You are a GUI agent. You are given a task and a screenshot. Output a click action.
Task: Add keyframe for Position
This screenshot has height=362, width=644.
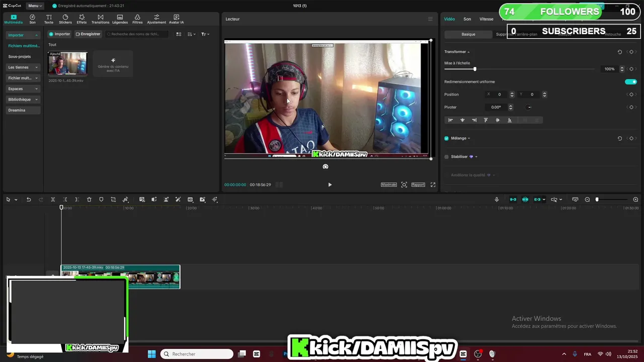tap(631, 95)
